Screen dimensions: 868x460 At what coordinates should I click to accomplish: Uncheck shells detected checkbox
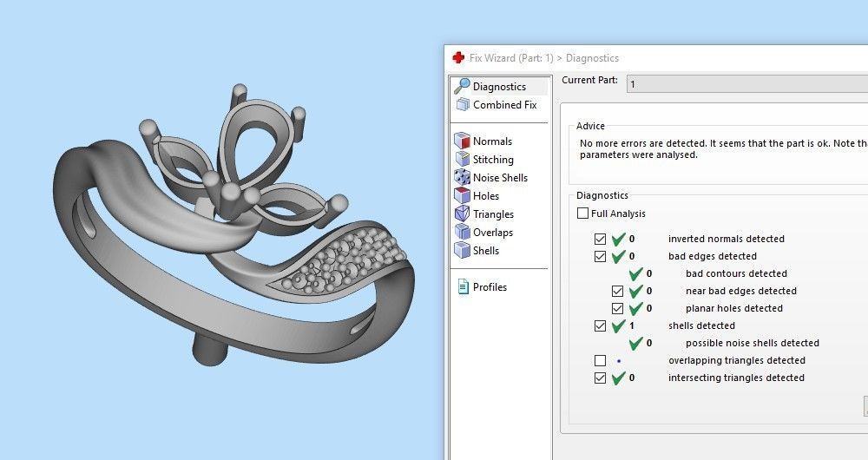(600, 325)
